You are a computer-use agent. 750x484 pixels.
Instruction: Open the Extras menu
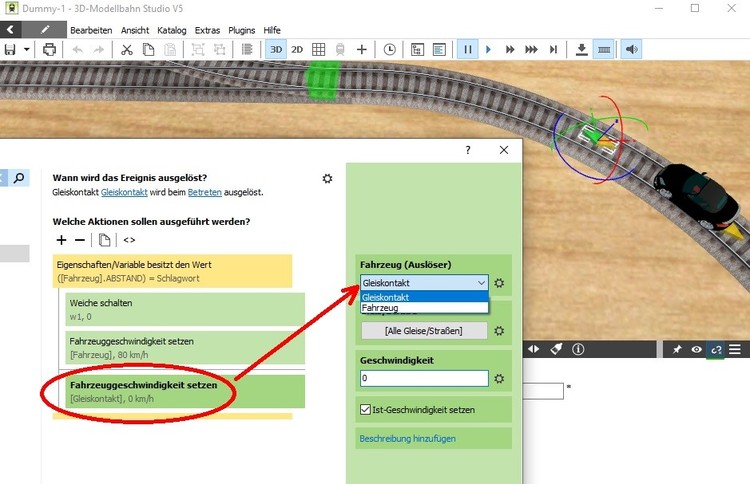click(207, 30)
